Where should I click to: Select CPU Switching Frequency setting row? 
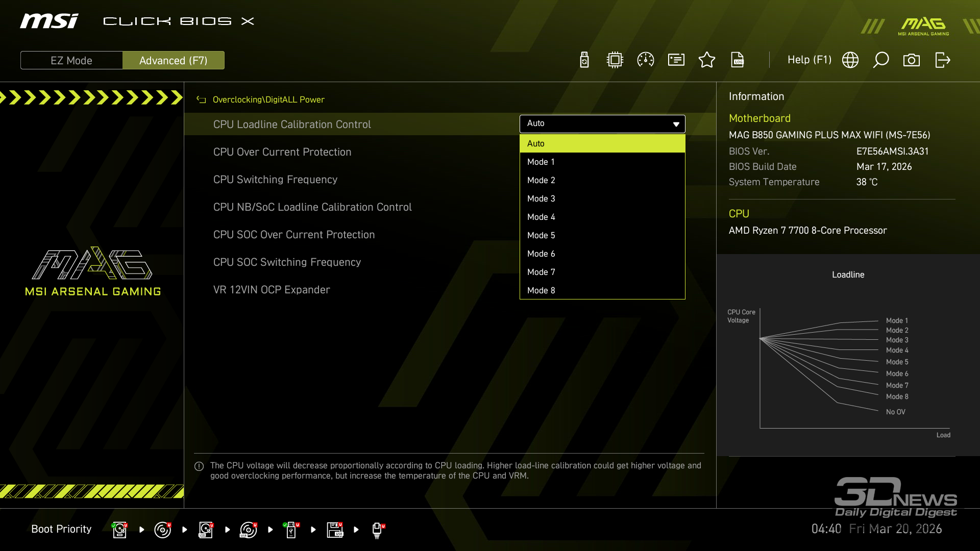point(275,180)
